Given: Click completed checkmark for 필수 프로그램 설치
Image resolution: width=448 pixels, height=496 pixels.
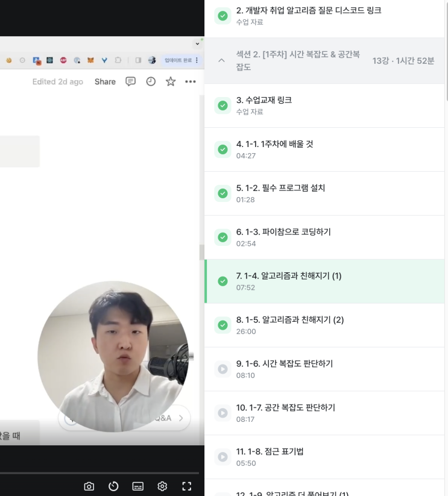Looking at the screenshot, I should tap(222, 193).
